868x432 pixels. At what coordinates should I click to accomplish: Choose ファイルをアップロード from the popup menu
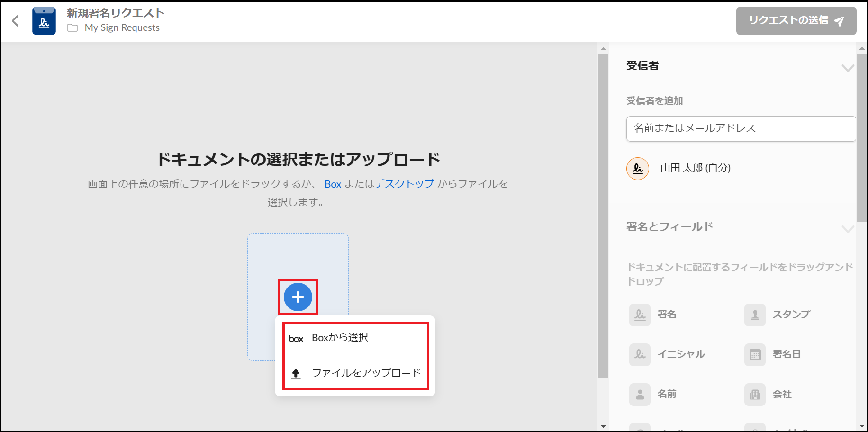pos(366,373)
